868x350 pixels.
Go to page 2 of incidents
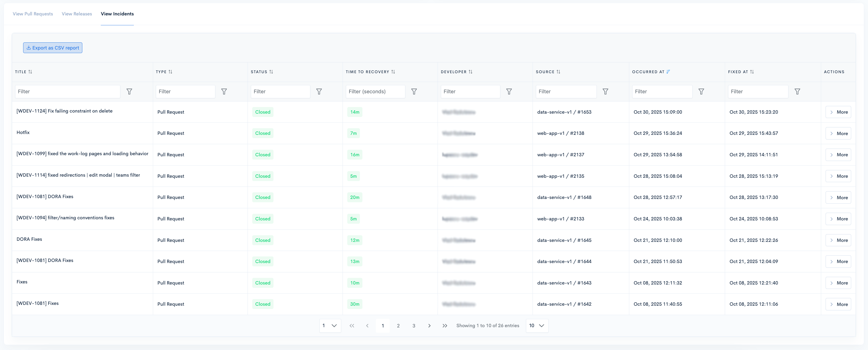point(398,326)
